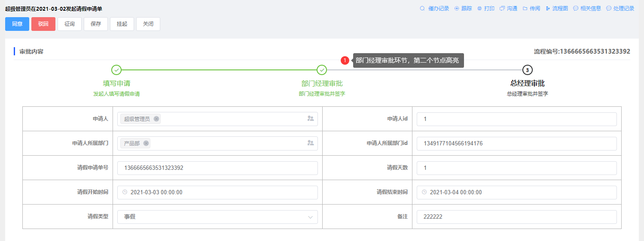Open the 沟通 communication icon
This screenshot has width=644, height=241.
[502, 9]
